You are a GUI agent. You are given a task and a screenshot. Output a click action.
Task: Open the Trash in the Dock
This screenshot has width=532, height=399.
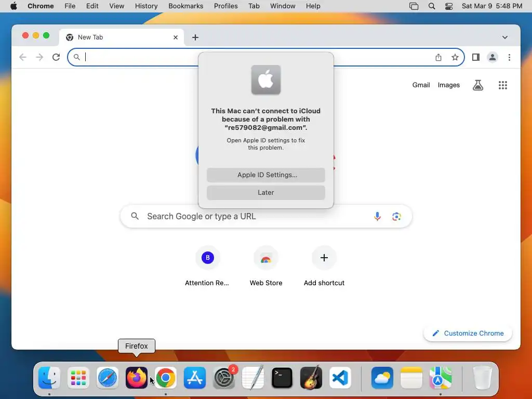(483, 378)
